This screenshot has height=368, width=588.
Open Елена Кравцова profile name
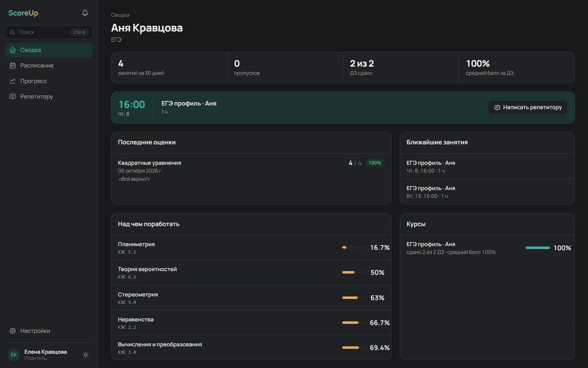(x=46, y=352)
